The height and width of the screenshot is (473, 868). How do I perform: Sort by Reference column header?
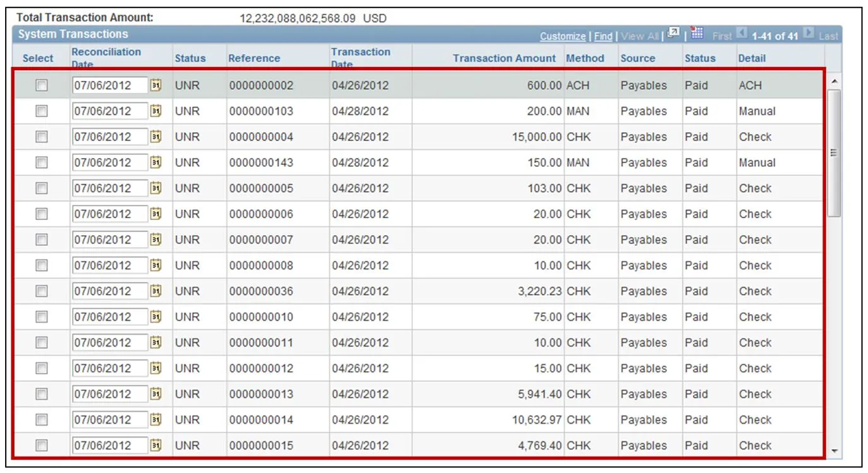pos(254,58)
